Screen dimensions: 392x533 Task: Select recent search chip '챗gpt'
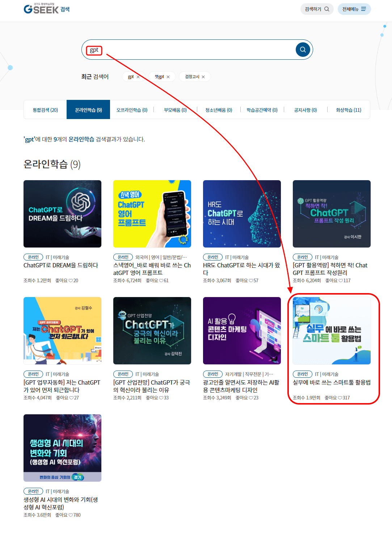point(159,77)
